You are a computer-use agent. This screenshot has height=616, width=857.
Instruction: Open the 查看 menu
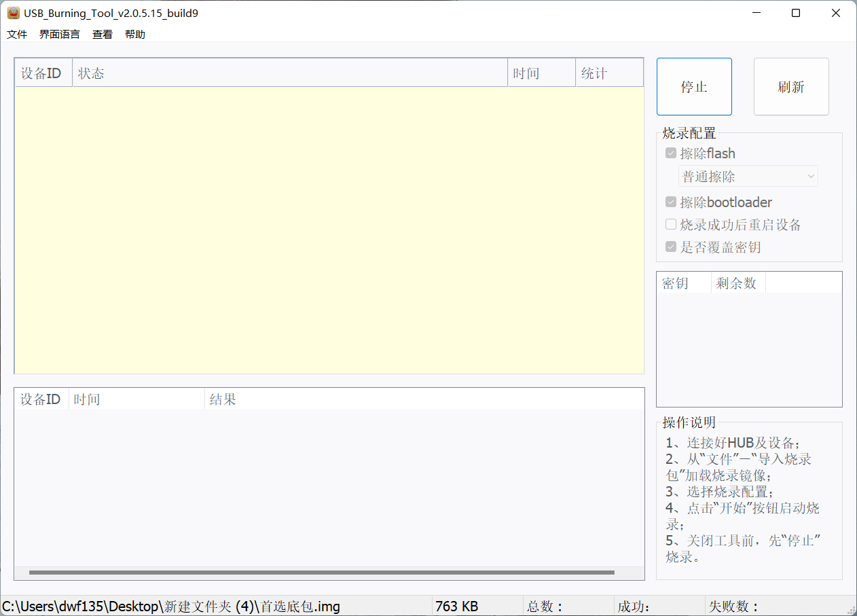pos(103,35)
